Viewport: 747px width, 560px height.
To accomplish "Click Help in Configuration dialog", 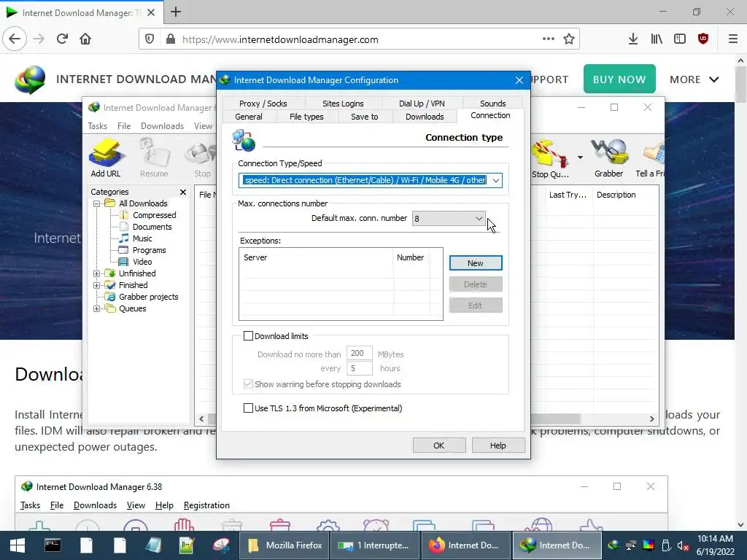I will pyautogui.click(x=498, y=446).
